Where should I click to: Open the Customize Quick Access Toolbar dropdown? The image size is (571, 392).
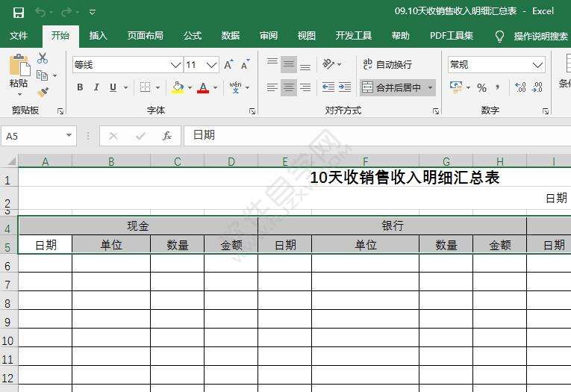93,13
